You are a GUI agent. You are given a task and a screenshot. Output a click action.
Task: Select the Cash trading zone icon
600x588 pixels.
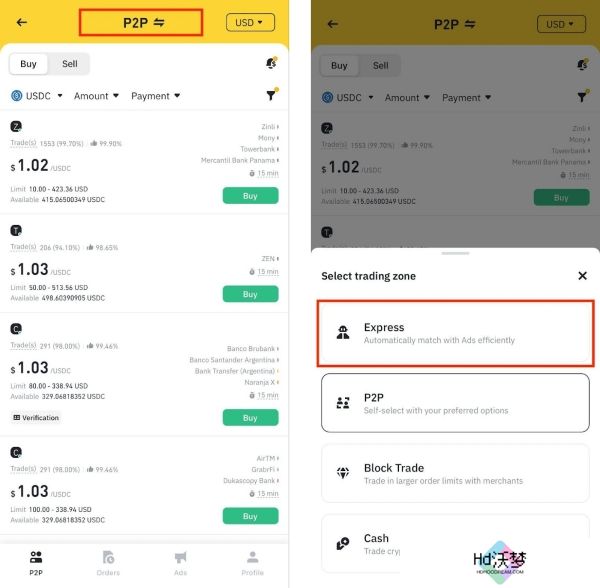(343, 544)
